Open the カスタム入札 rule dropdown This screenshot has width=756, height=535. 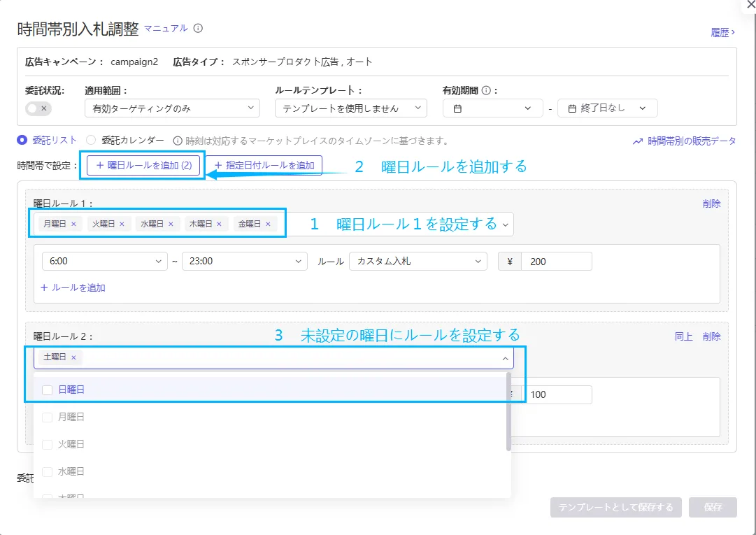[418, 262]
